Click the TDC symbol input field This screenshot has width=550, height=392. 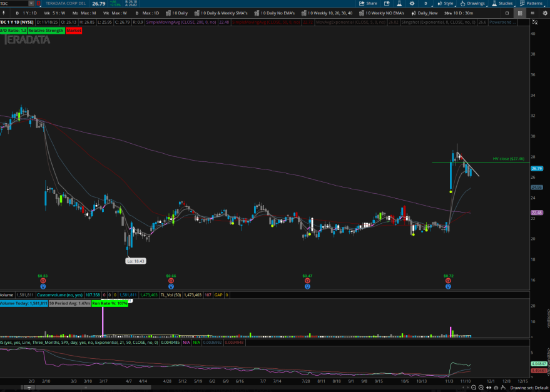click(14, 4)
